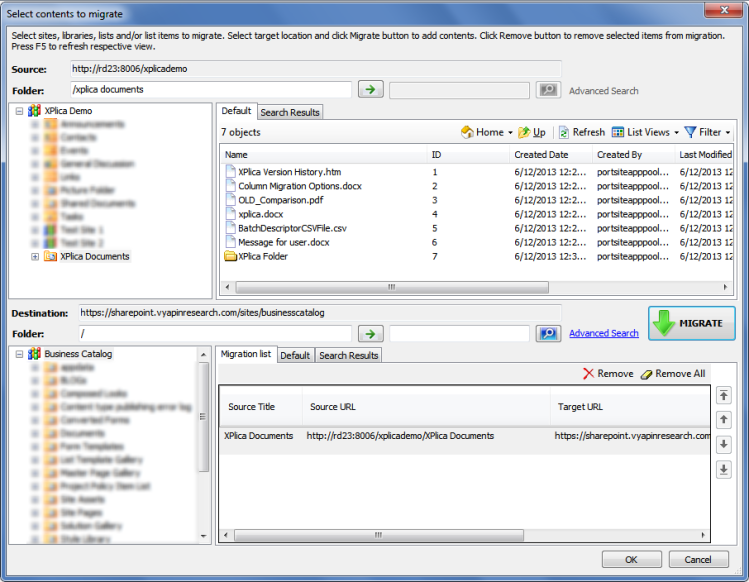
Task: Click file icon of xplica.docx
Action: (231, 214)
